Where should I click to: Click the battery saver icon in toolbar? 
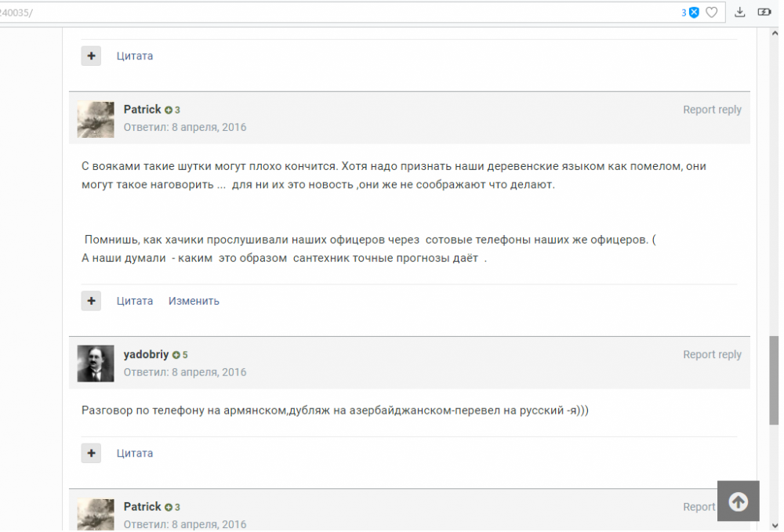pos(764,12)
